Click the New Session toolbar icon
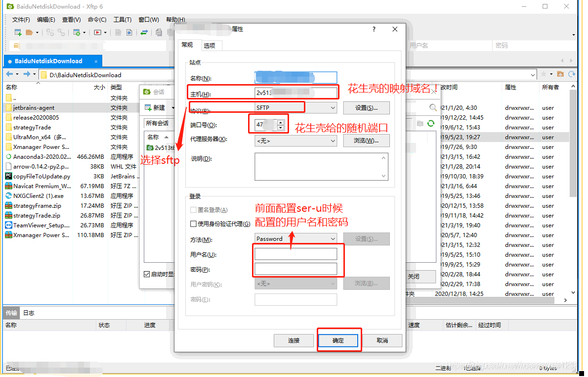The height and width of the screenshot is (377, 588). (x=18, y=33)
